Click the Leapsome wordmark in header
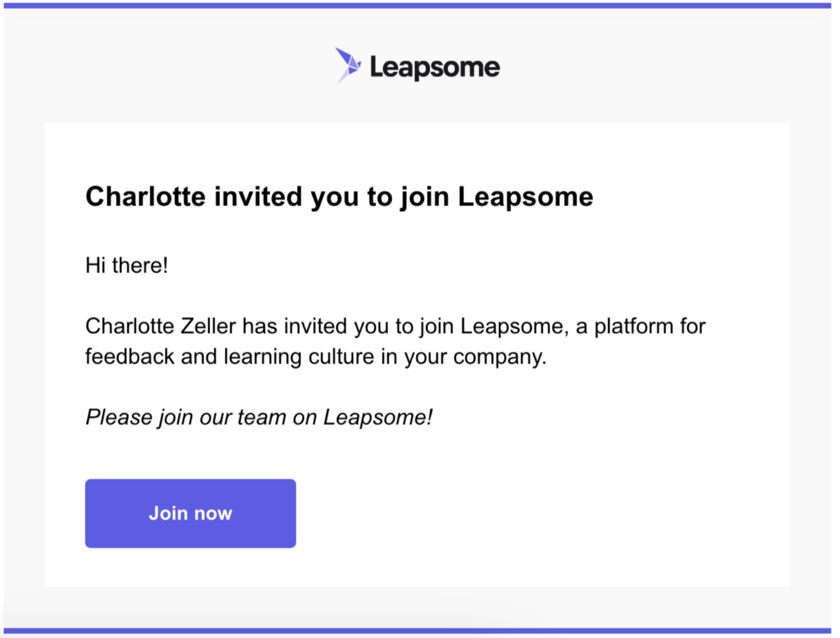 [x=435, y=68]
